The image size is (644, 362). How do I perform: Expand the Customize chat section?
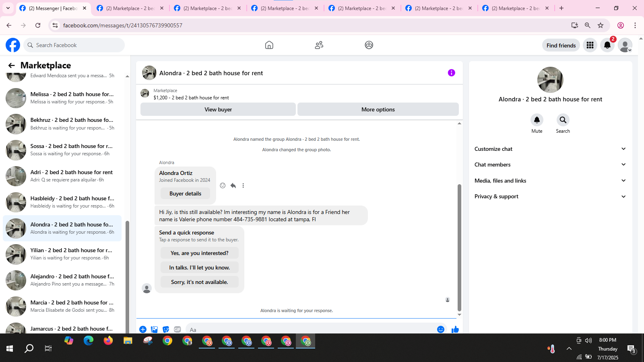point(550,149)
